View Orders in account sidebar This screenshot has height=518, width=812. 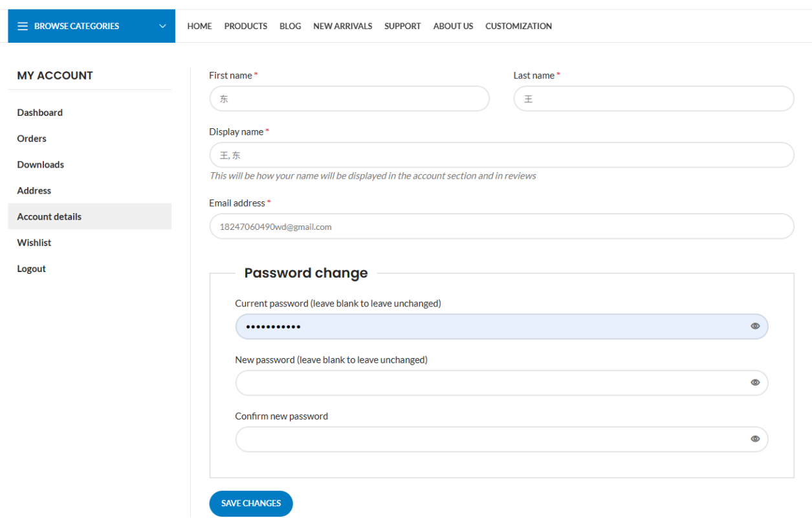(x=32, y=139)
